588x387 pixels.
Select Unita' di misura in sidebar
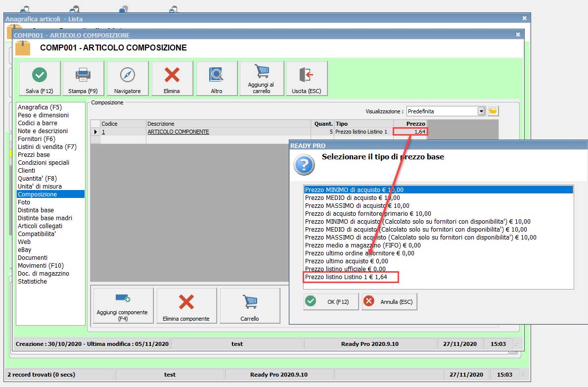click(40, 186)
